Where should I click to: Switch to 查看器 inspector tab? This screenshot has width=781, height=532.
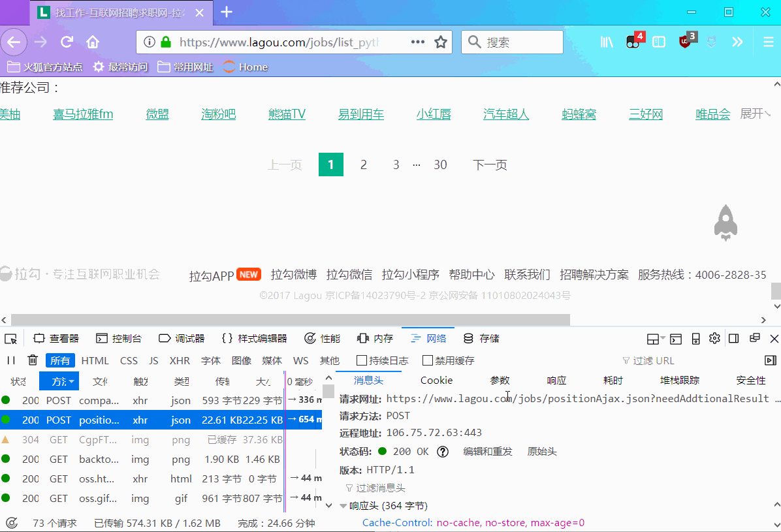point(56,339)
